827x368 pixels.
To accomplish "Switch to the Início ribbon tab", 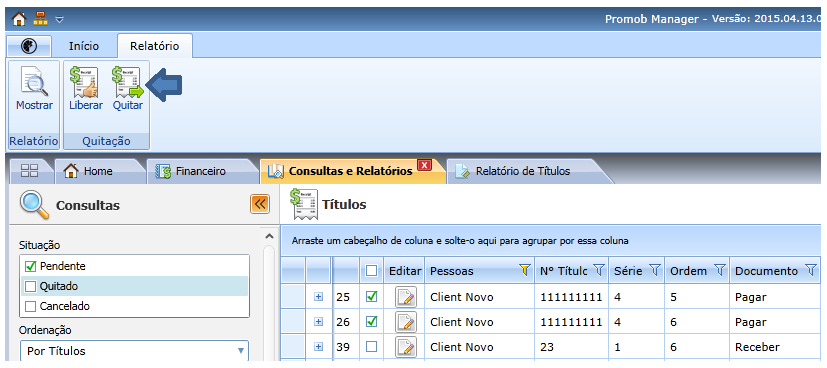I will coord(84,46).
